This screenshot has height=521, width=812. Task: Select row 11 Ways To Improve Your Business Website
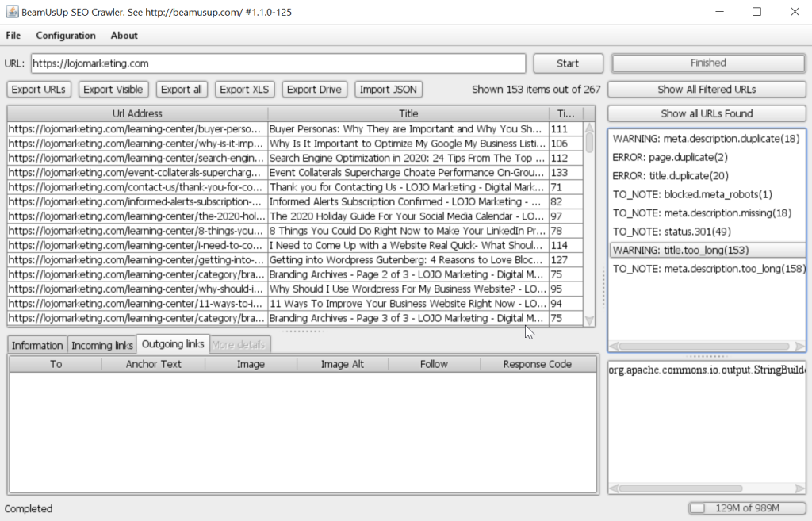[x=295, y=303]
